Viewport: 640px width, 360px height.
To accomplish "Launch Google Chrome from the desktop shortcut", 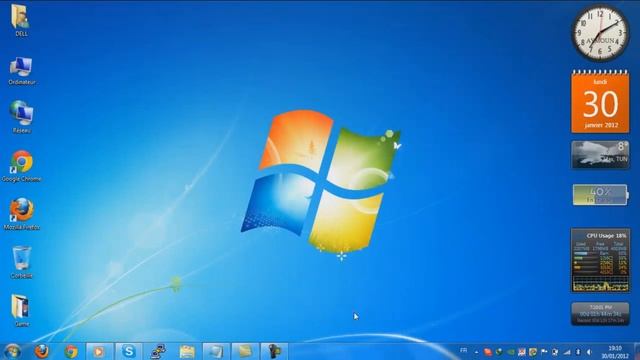I will click(x=22, y=165).
